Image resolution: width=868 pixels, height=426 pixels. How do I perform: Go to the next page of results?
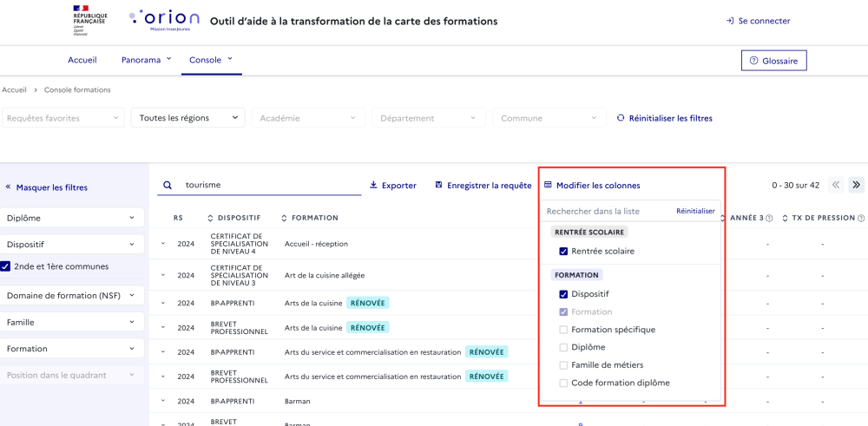(x=857, y=185)
